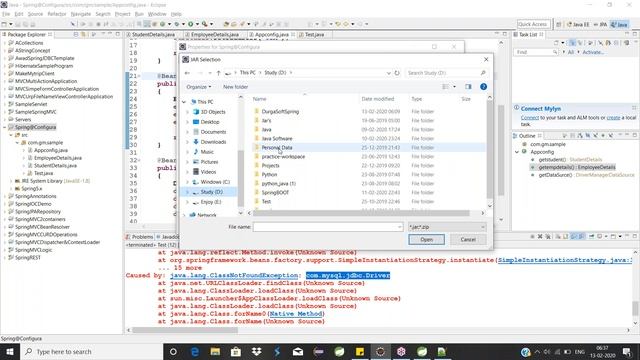Select Windows (C:) drive in navigation tree

tap(215, 182)
